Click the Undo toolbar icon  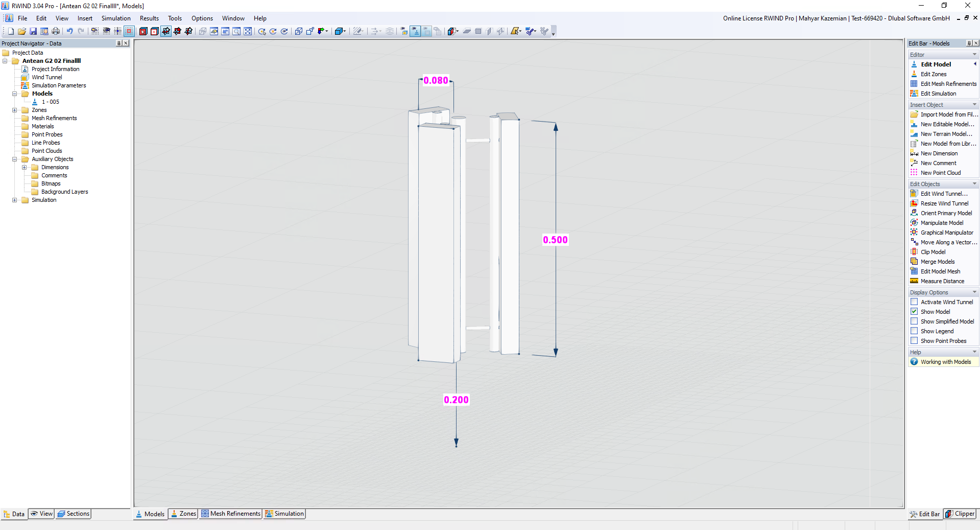point(69,31)
